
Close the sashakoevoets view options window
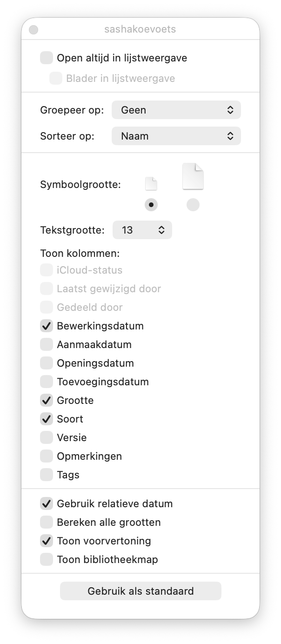(33, 30)
